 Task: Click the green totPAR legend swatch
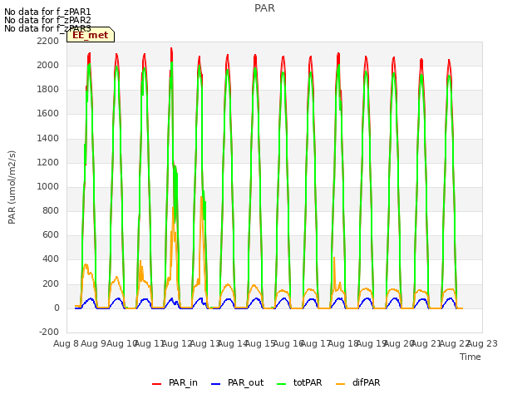(282, 384)
